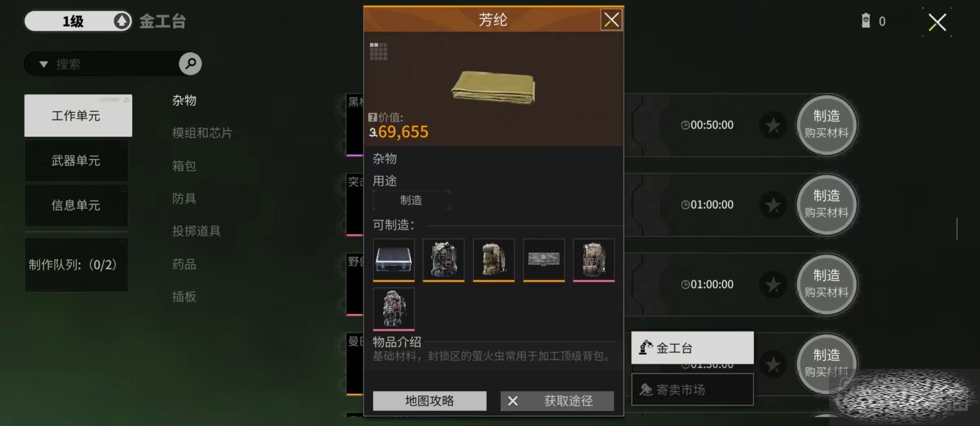The height and width of the screenshot is (426, 980).
Task: Click the 搜索 search input field
Action: tap(114, 64)
